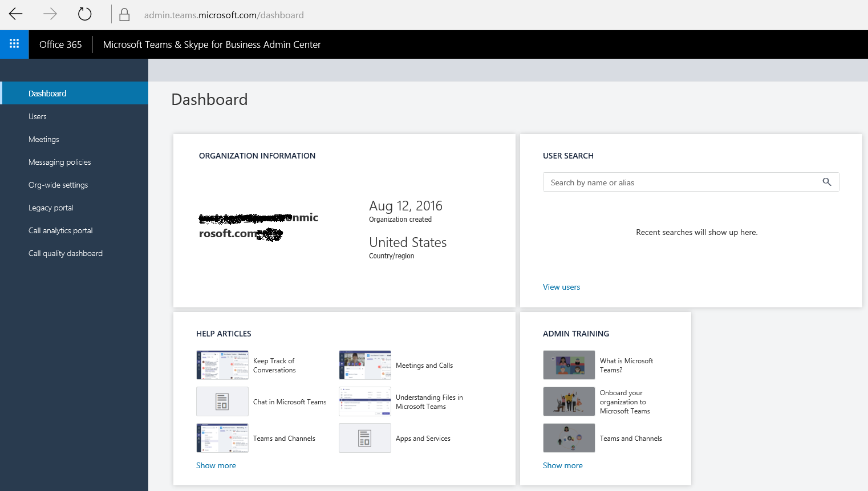Click the Dashboard page heading
The height and width of the screenshot is (491, 868).
[x=209, y=99]
